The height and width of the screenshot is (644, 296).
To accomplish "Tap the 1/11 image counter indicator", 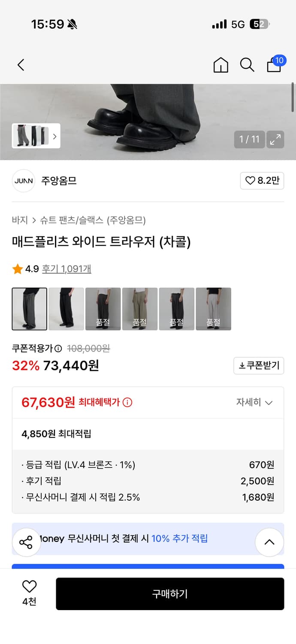I will click(x=249, y=140).
